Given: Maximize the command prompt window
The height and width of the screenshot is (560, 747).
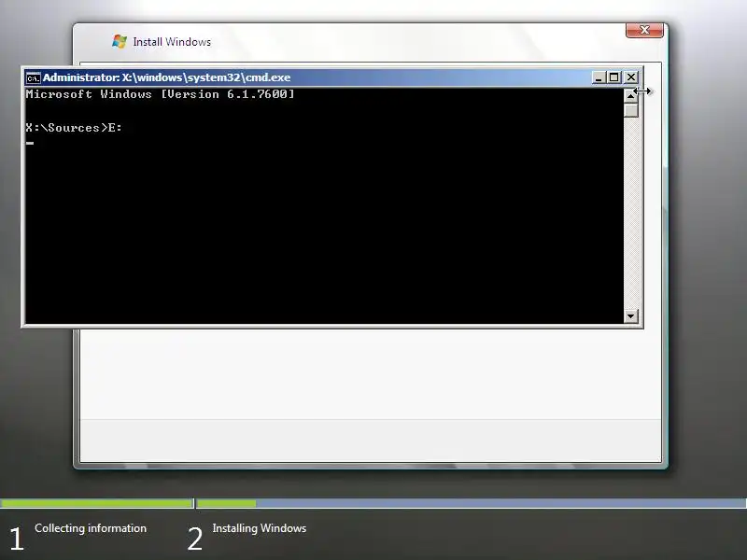Looking at the screenshot, I should click(614, 77).
